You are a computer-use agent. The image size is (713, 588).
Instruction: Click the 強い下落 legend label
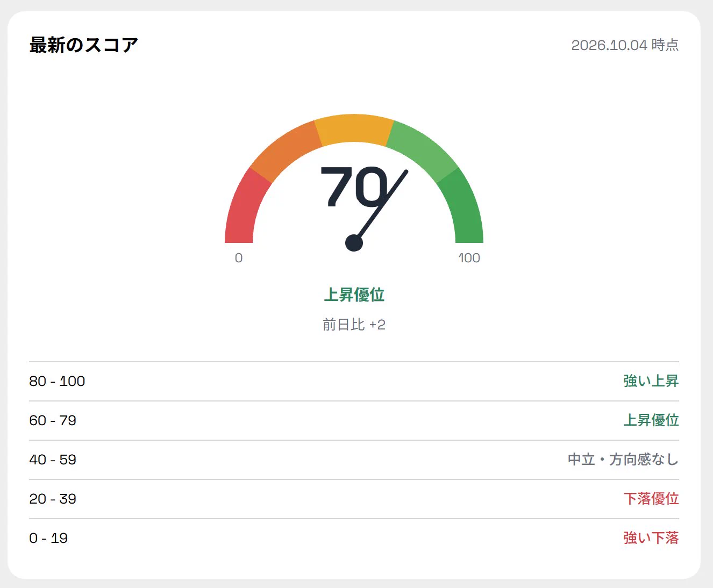tap(651, 538)
